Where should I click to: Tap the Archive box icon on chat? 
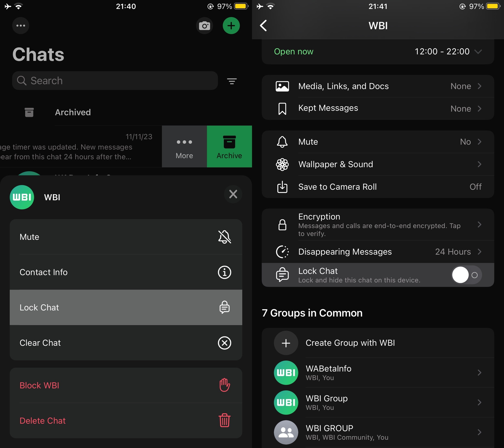click(229, 141)
